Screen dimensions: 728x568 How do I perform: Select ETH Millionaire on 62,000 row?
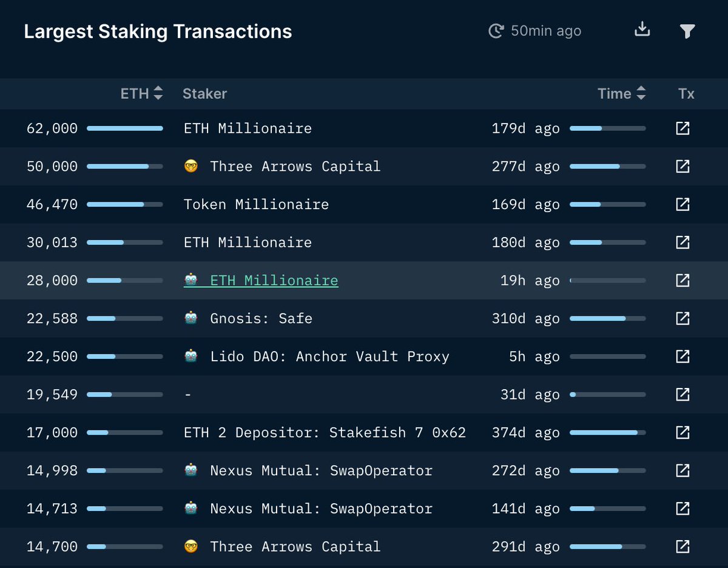pyautogui.click(x=248, y=128)
